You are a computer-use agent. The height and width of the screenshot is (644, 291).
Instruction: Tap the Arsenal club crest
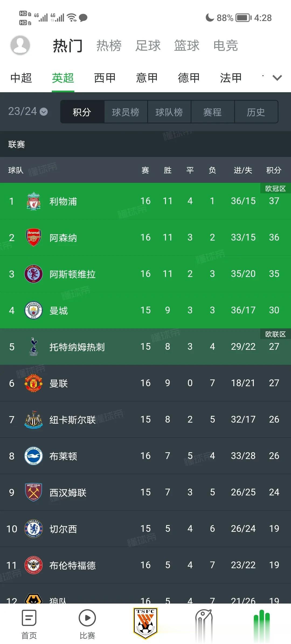(33, 237)
